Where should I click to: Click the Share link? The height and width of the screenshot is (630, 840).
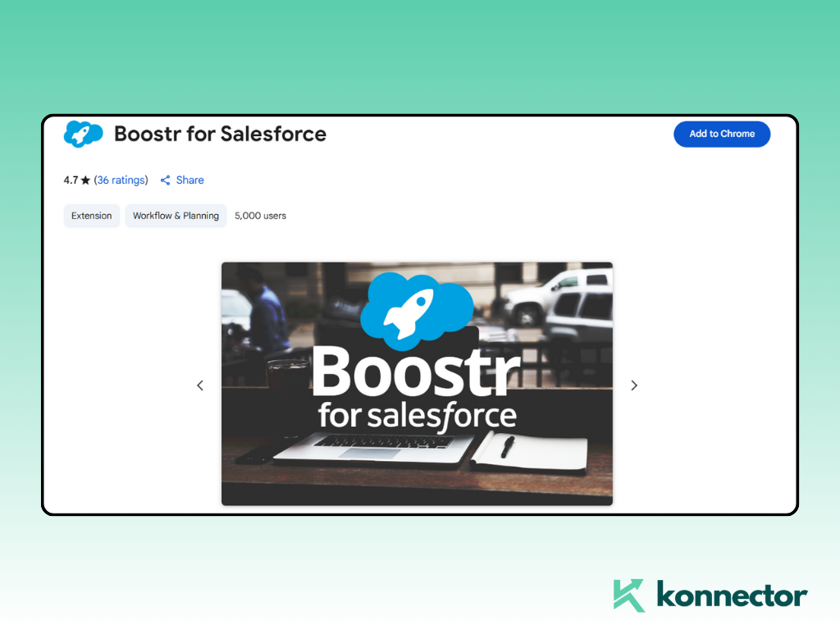pyautogui.click(x=189, y=180)
